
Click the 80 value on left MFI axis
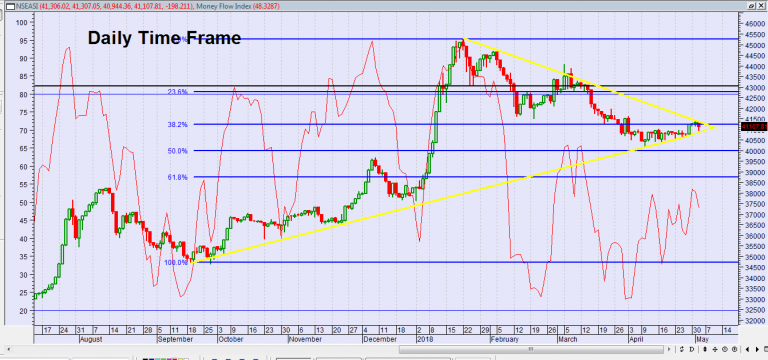click(24, 95)
